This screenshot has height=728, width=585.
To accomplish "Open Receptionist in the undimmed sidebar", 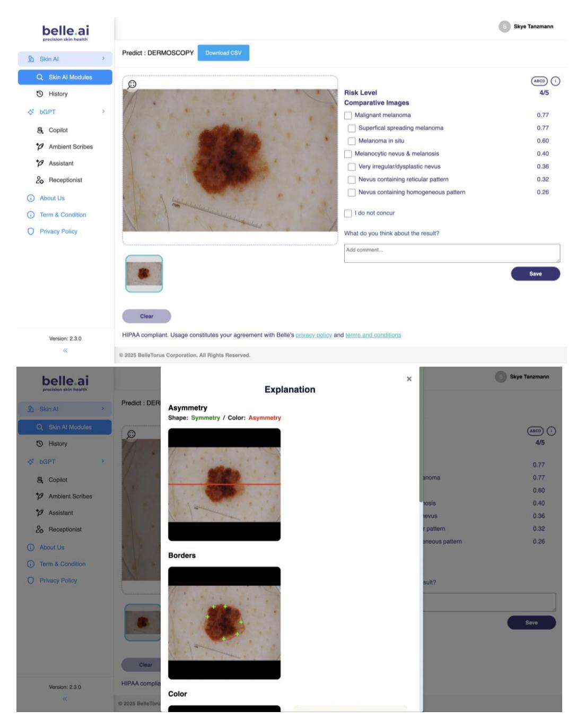I will 65,180.
